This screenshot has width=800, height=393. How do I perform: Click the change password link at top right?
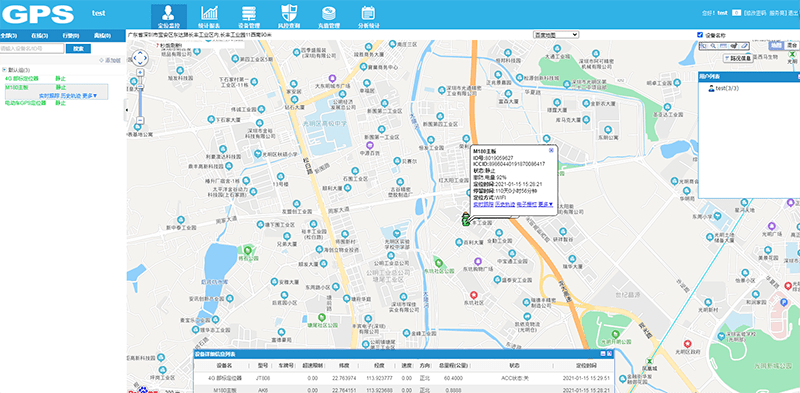[755, 13]
